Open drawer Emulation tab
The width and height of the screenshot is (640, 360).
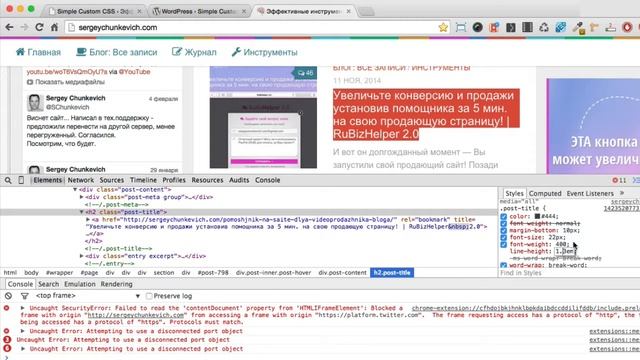(x=80, y=284)
